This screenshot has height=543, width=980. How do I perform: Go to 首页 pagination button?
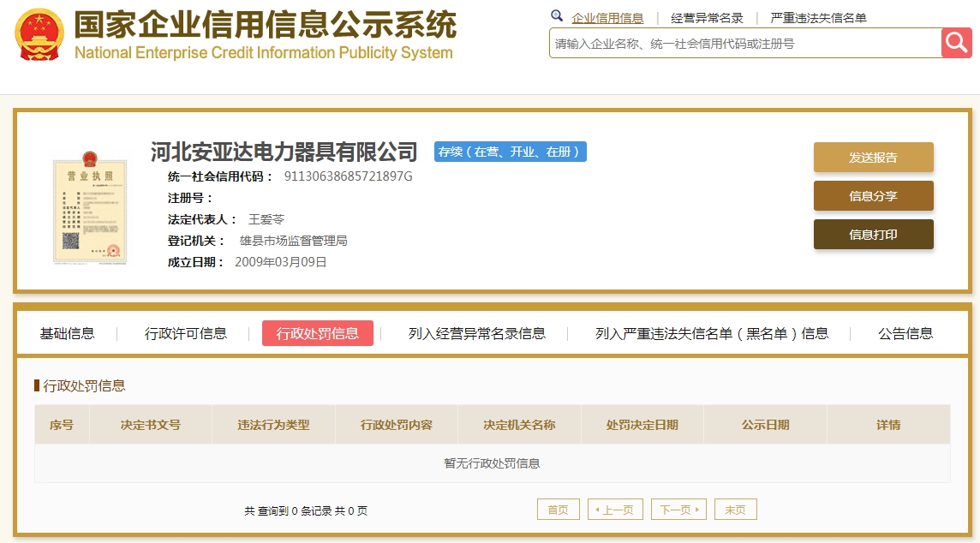[559, 510]
